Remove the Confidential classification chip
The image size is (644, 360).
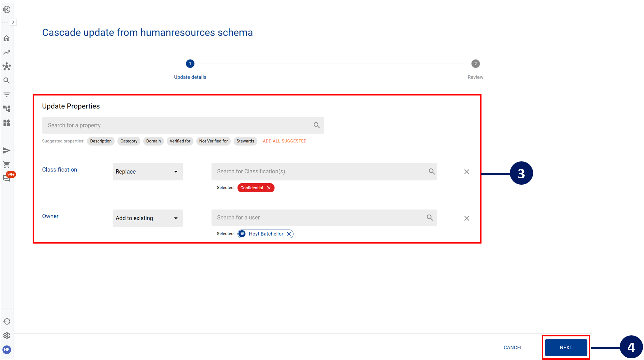(x=269, y=188)
